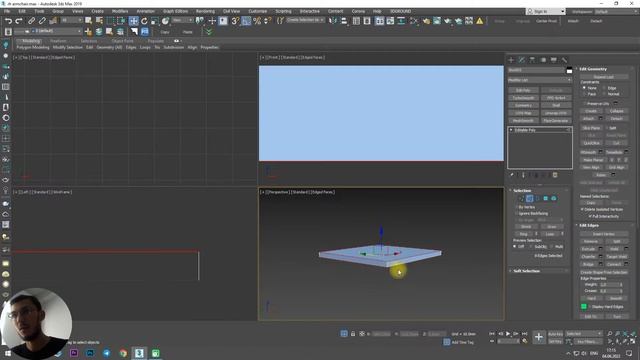Select the Face constraint radio button

pyautogui.click(x=584, y=94)
